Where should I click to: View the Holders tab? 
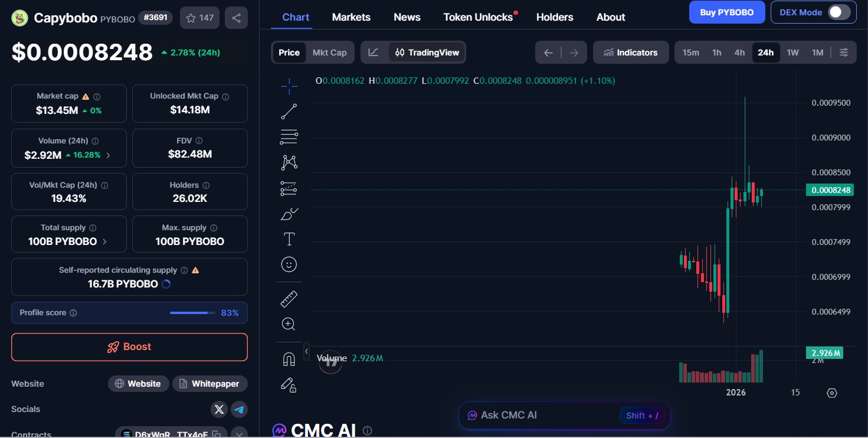[555, 17]
